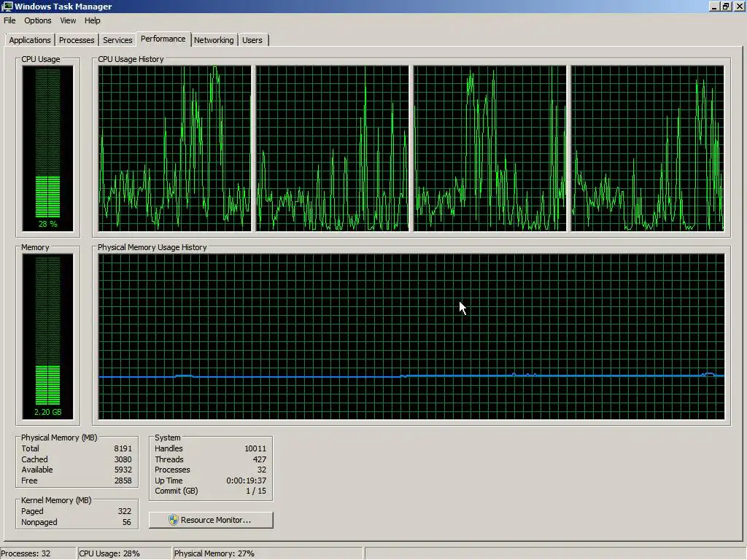Click the second CPU usage history graph

point(332,149)
